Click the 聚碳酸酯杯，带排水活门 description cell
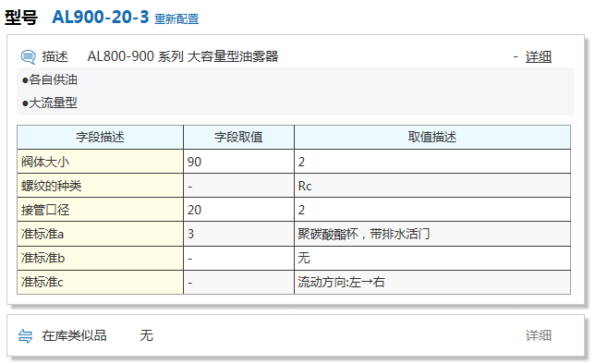The height and width of the screenshot is (364, 595). click(432, 234)
